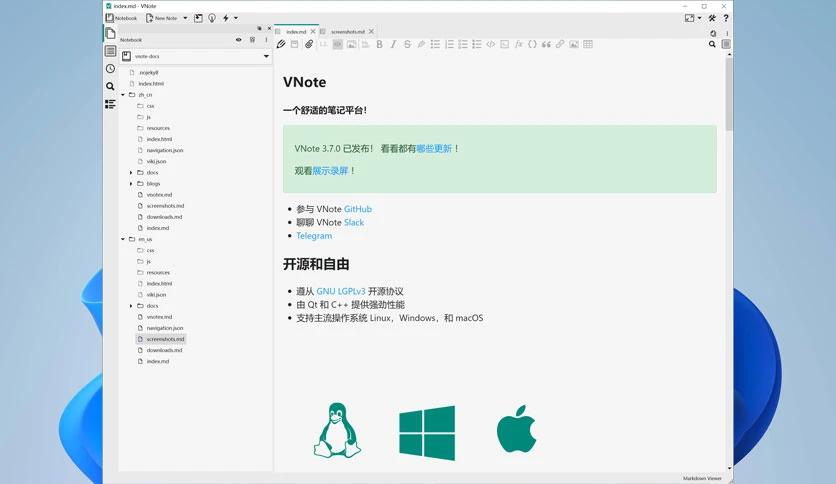Click the edit pencil icon
The height and width of the screenshot is (484, 836).
point(281,44)
